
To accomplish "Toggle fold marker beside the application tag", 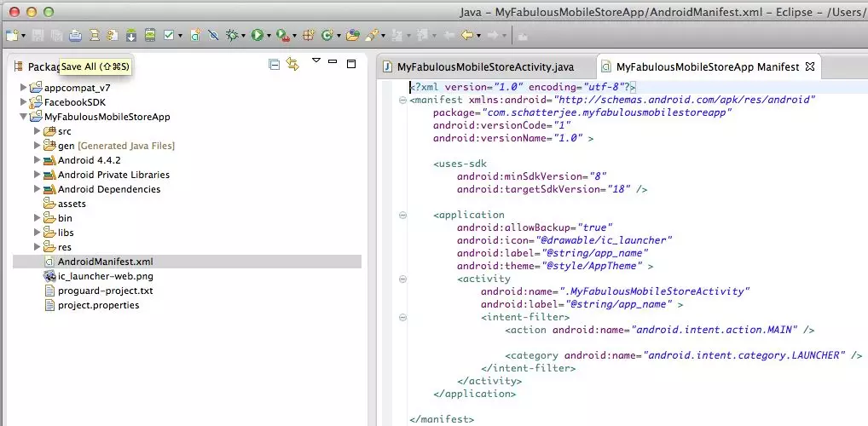I will [402, 216].
